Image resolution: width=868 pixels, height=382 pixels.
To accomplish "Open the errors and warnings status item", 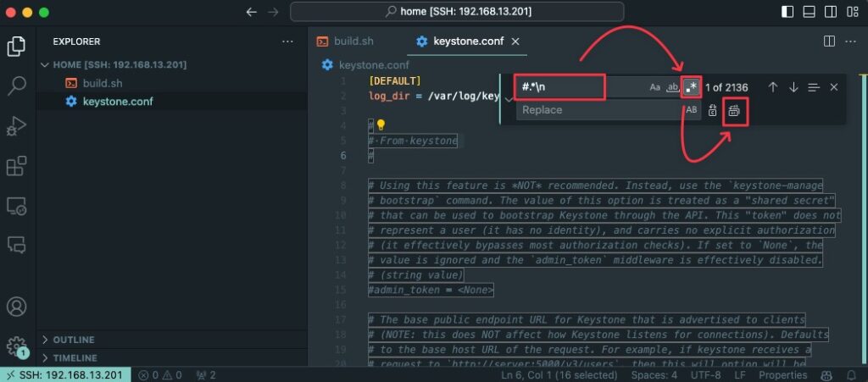I will (x=159, y=375).
